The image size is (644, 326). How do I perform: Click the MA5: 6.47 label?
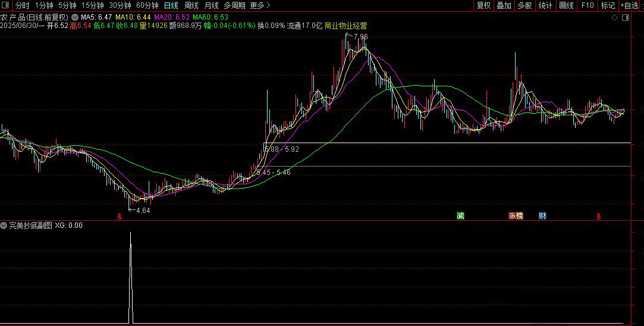[x=96, y=17]
